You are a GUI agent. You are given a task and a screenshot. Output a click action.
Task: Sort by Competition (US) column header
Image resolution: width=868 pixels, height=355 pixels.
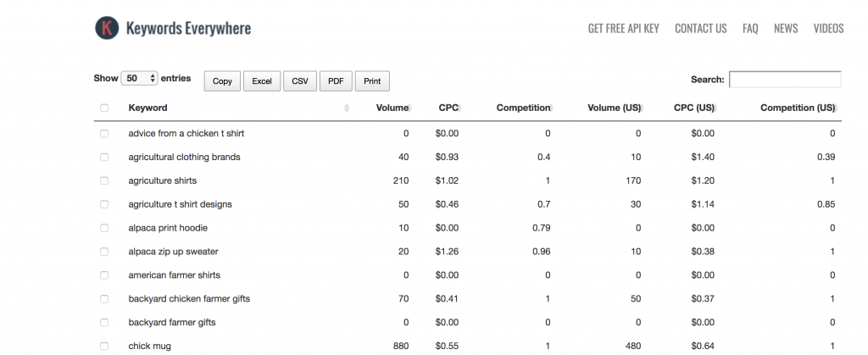(798, 108)
